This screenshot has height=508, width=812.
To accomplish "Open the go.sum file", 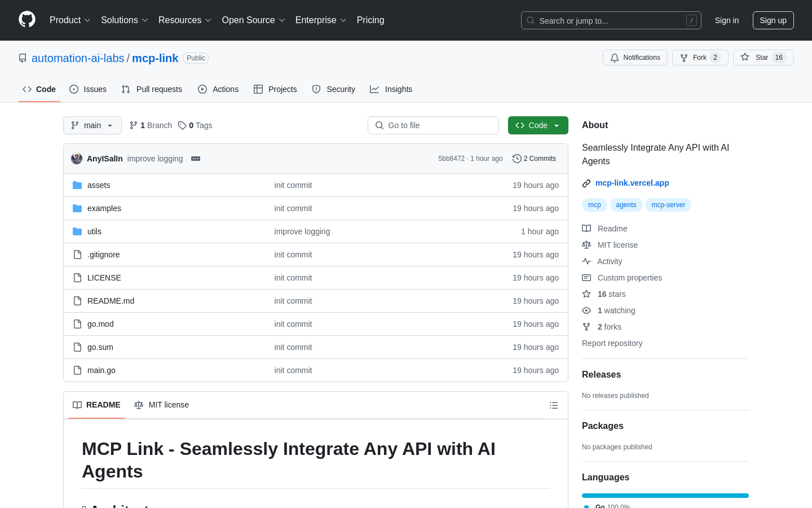I will [100, 347].
